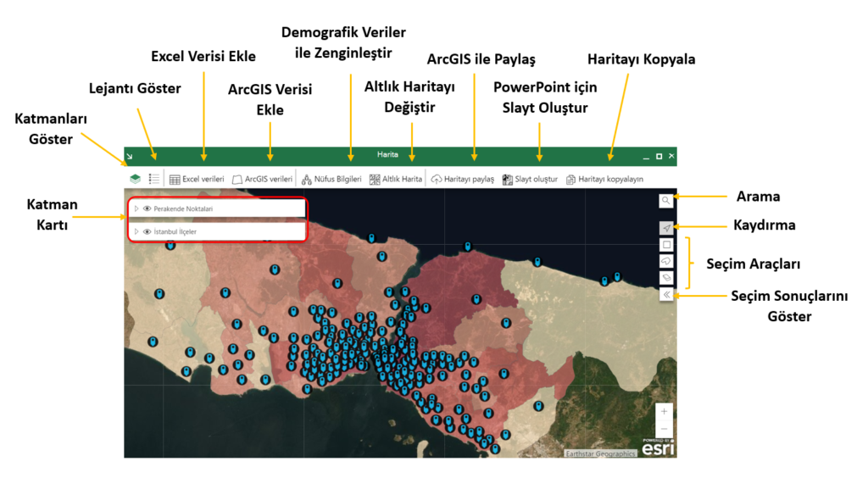Minimize the Harita window
Viewport: 868px width, 478px height.
pyautogui.click(x=646, y=157)
